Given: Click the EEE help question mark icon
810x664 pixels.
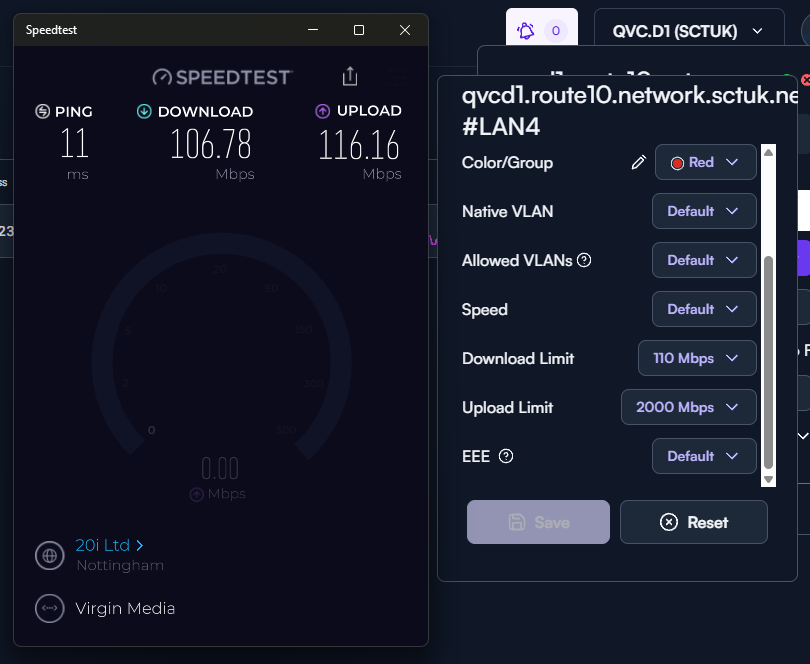Looking at the screenshot, I should (x=506, y=456).
